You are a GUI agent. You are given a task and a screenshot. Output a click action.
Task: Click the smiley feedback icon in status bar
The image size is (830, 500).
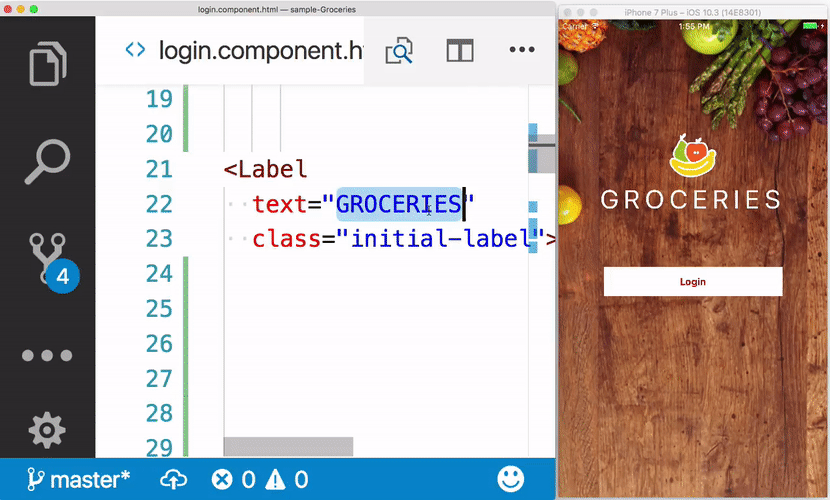click(510, 478)
